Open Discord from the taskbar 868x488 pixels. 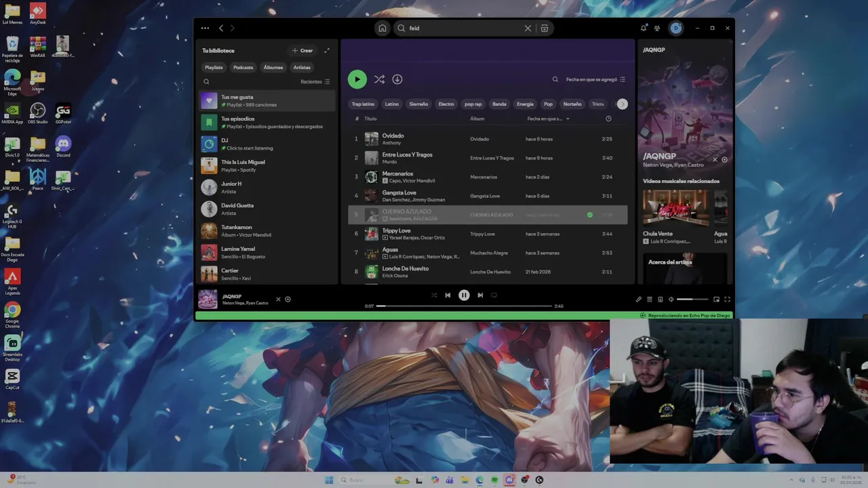(509, 480)
